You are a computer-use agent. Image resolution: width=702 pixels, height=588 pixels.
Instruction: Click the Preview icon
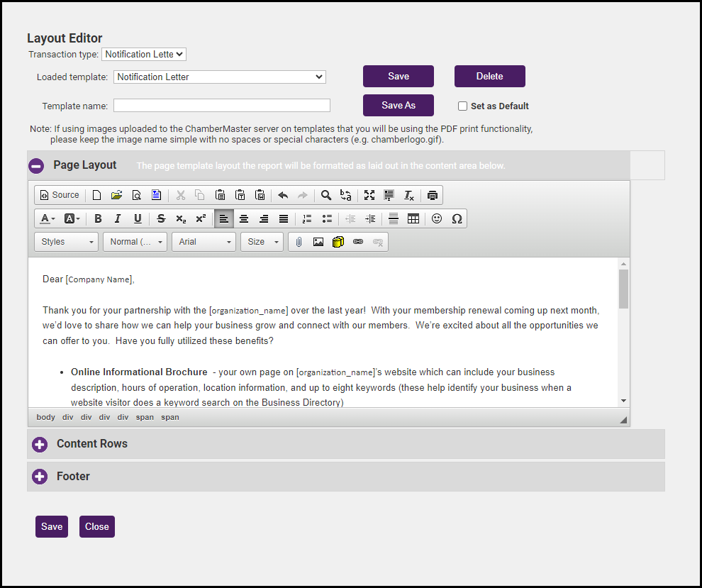(137, 195)
